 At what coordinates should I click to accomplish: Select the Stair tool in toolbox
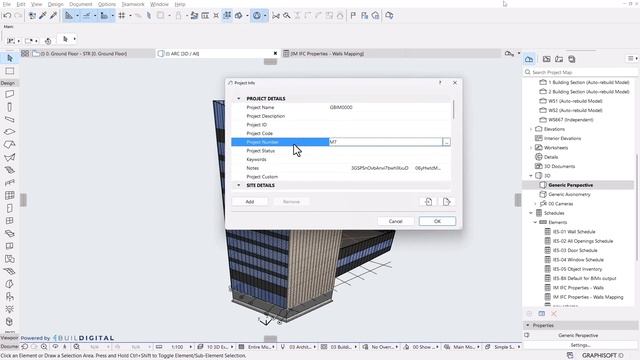pyautogui.click(x=10, y=170)
